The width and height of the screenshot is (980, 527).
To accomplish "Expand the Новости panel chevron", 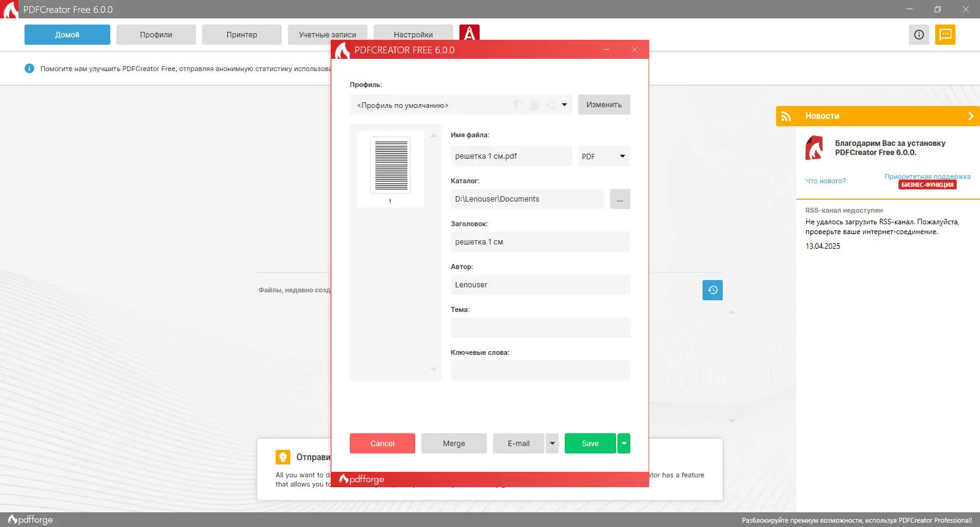I will point(971,116).
